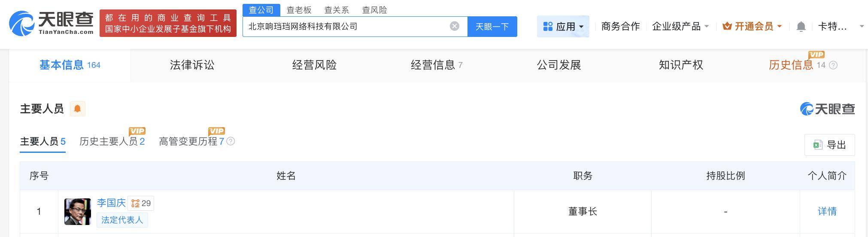Open the 应用 dropdown menu
This screenshot has height=237, width=868.
pos(563,27)
